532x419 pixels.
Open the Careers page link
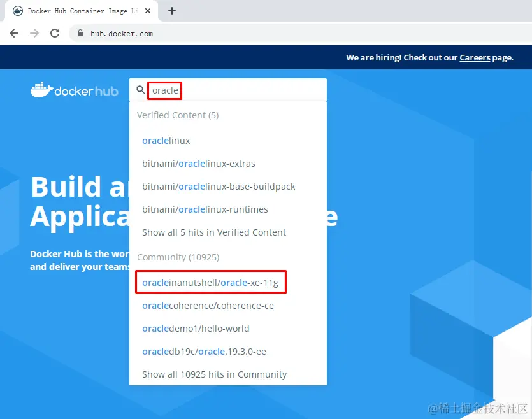(475, 58)
